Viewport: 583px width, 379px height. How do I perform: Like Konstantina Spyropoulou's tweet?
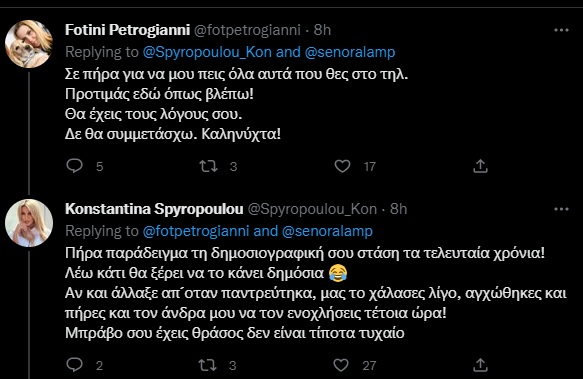click(341, 365)
